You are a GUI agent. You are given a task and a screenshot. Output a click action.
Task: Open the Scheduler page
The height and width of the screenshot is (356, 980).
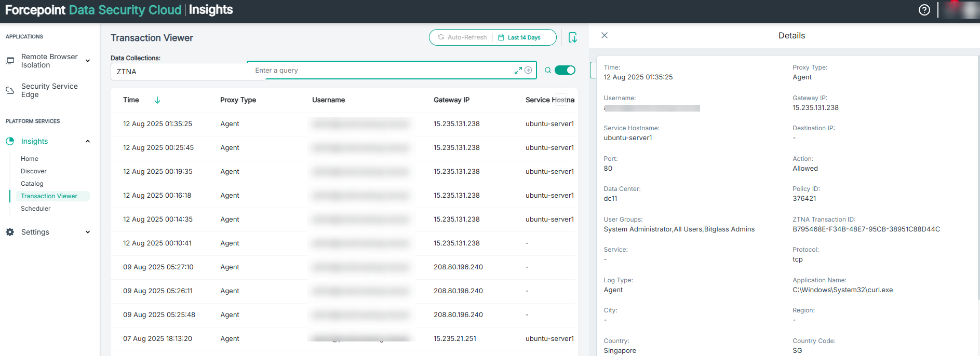36,209
